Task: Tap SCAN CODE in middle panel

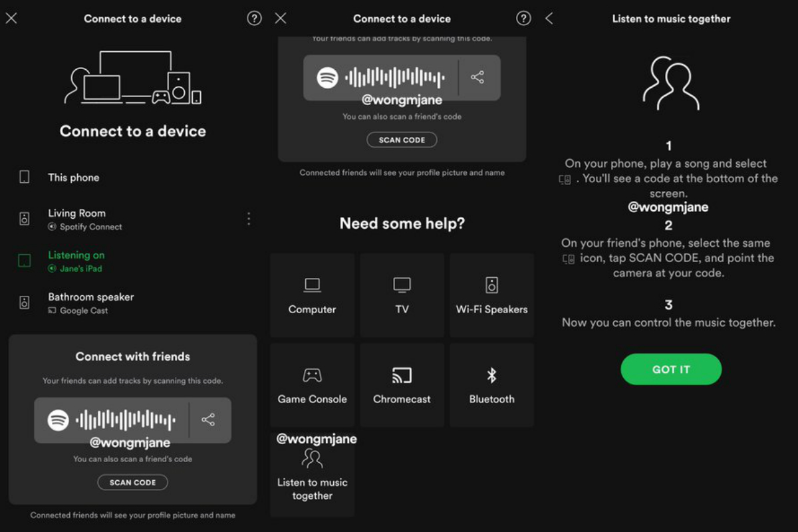Action: point(402,140)
